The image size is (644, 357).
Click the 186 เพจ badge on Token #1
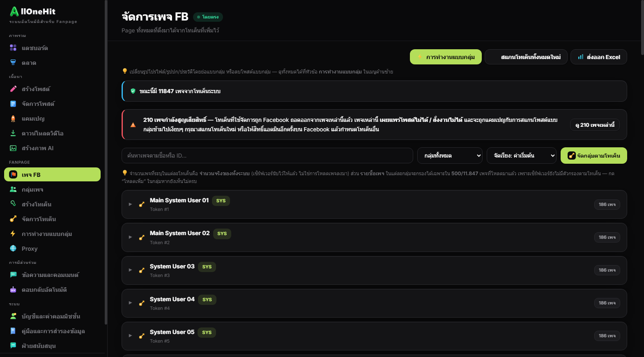[x=607, y=204]
